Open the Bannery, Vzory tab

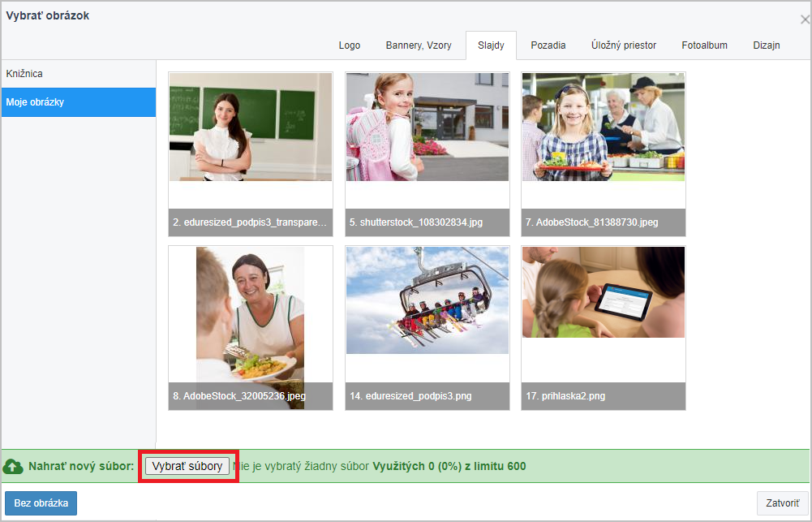point(419,45)
